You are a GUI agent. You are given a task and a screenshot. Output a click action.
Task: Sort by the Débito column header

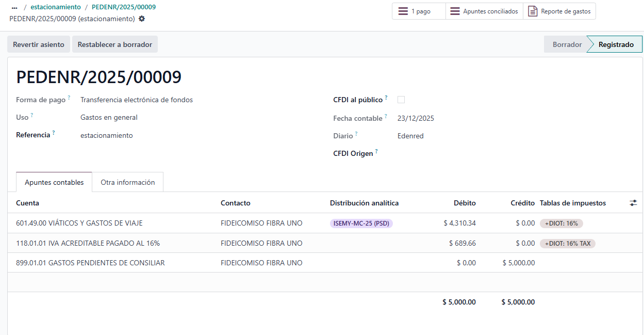click(464, 203)
